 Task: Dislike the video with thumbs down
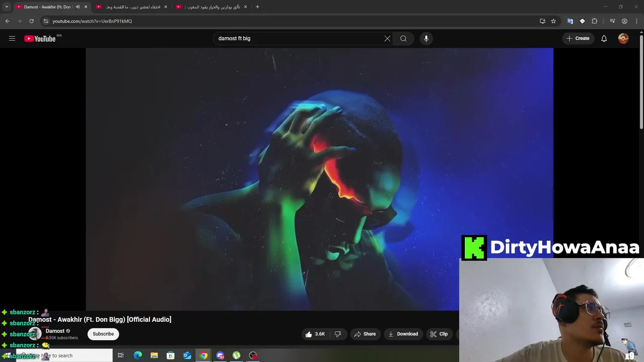click(x=338, y=334)
